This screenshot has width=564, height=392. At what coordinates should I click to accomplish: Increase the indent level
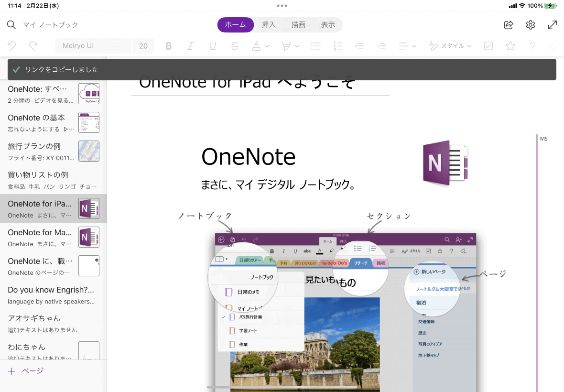click(381, 46)
